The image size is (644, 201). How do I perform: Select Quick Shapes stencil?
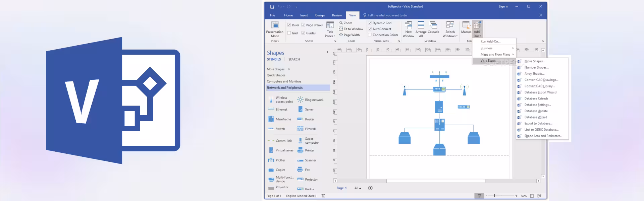tap(276, 75)
